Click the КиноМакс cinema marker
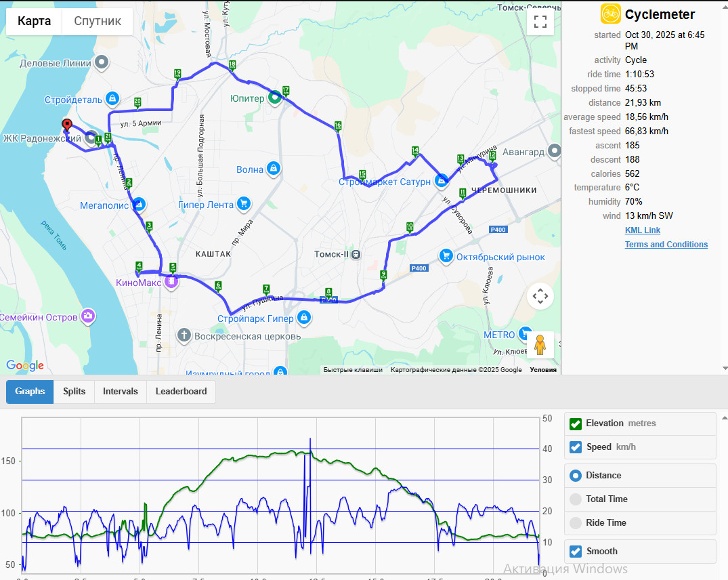Image resolution: width=728 pixels, height=580 pixels. click(171, 281)
